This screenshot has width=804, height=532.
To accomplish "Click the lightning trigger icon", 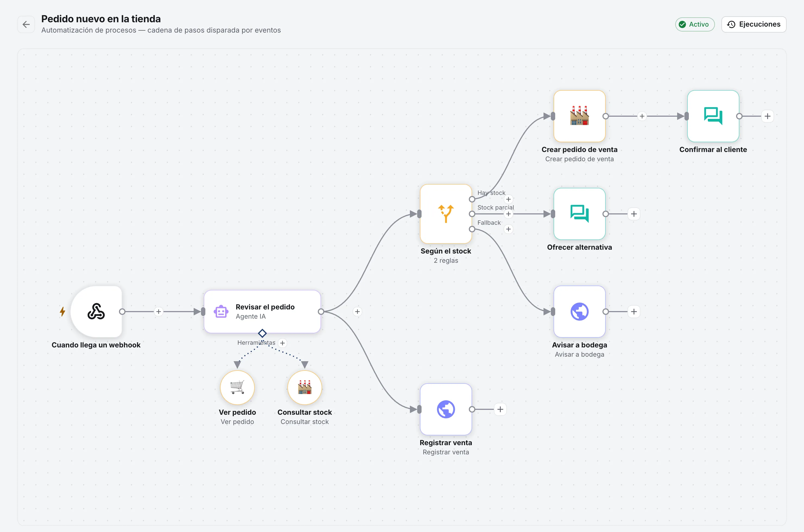I will [x=62, y=312].
